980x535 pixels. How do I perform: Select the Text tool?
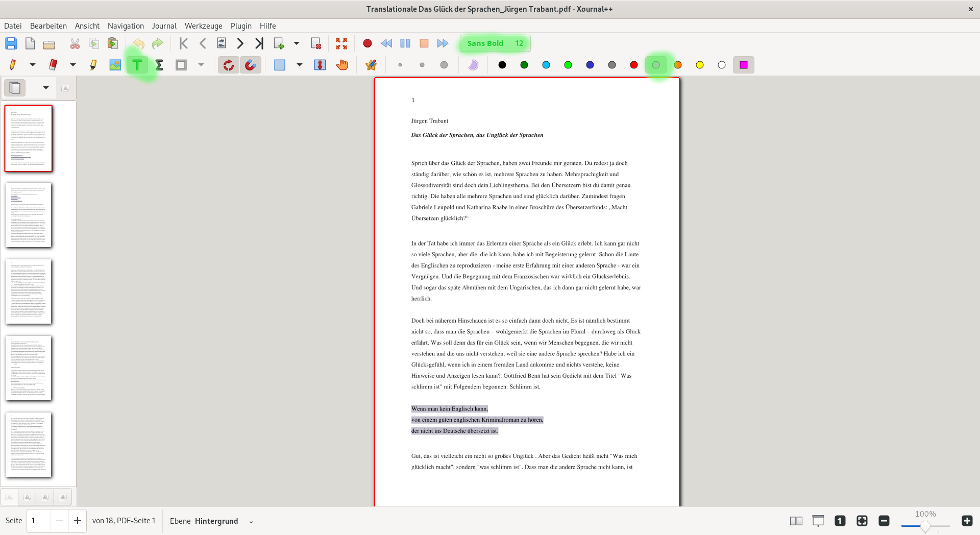tap(137, 65)
